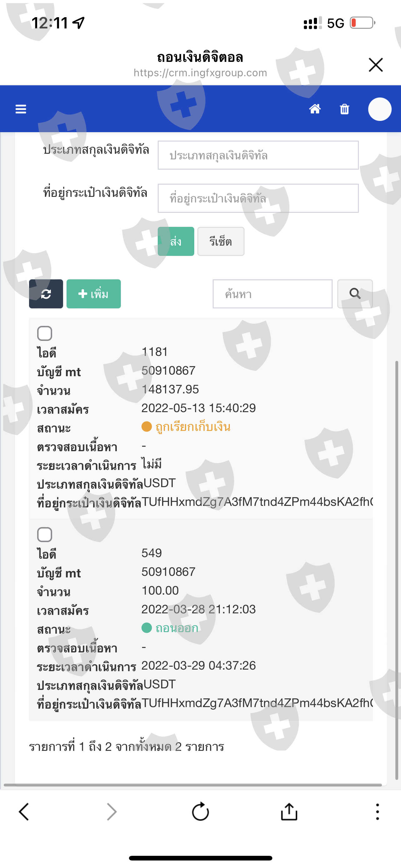This screenshot has width=401, height=868.
Task: Reload page with browser refresh icon
Action: pyautogui.click(x=200, y=811)
